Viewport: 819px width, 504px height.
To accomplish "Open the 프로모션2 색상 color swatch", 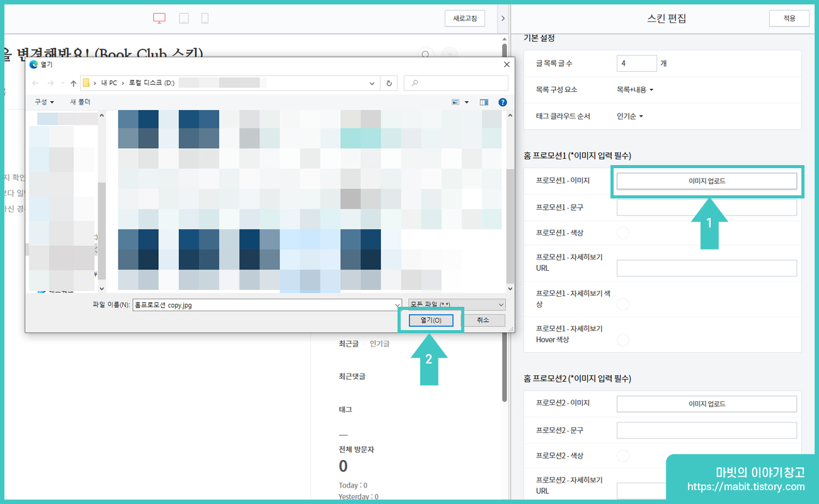I will [x=622, y=455].
